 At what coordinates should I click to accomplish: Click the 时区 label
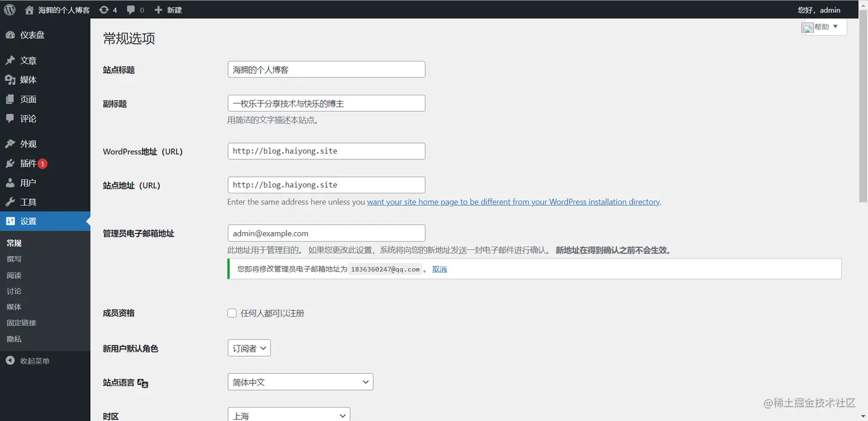tap(111, 416)
